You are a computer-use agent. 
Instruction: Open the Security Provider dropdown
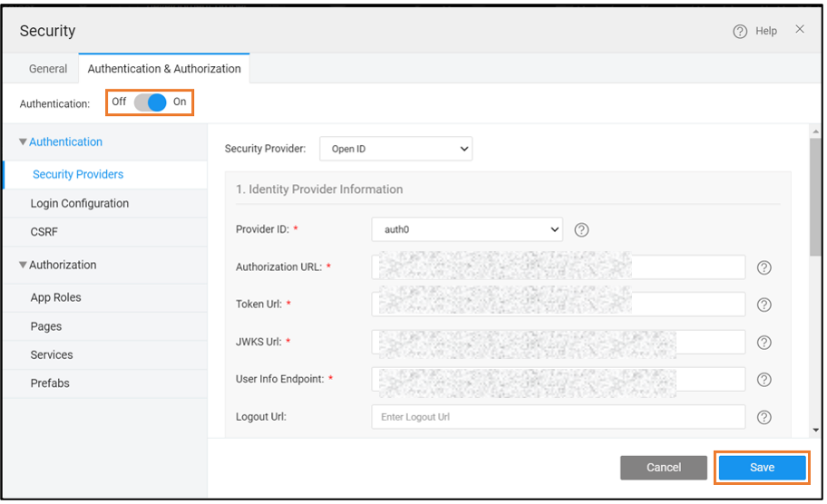(x=395, y=149)
